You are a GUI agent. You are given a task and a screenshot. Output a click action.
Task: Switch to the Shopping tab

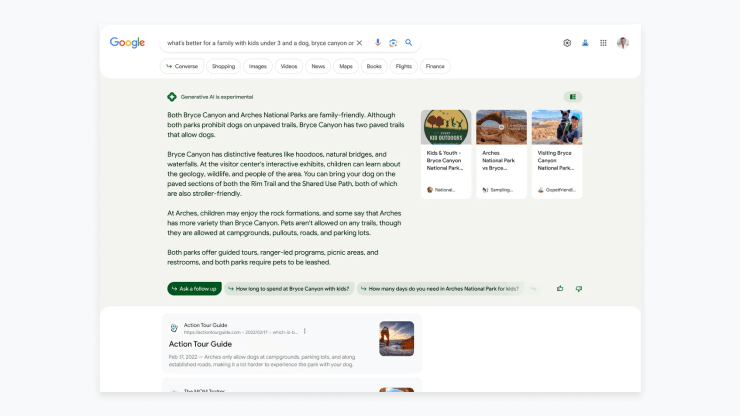[223, 66]
